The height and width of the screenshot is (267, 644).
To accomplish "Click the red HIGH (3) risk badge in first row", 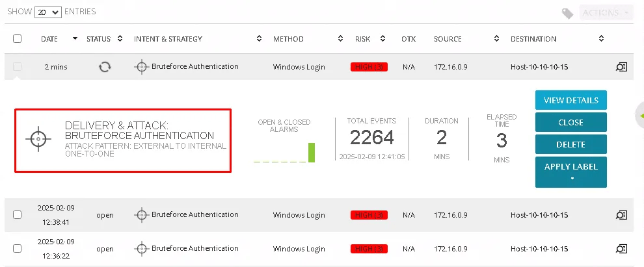I will 368,67.
